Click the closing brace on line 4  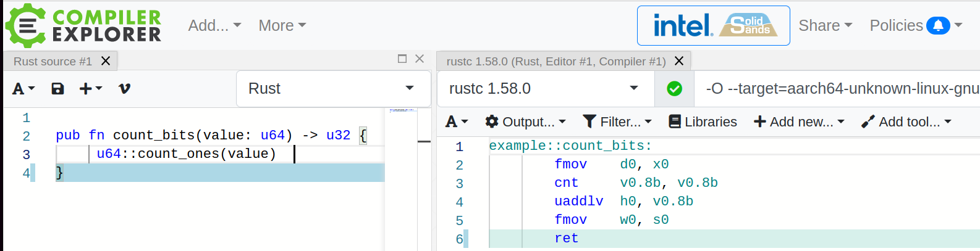tap(59, 172)
